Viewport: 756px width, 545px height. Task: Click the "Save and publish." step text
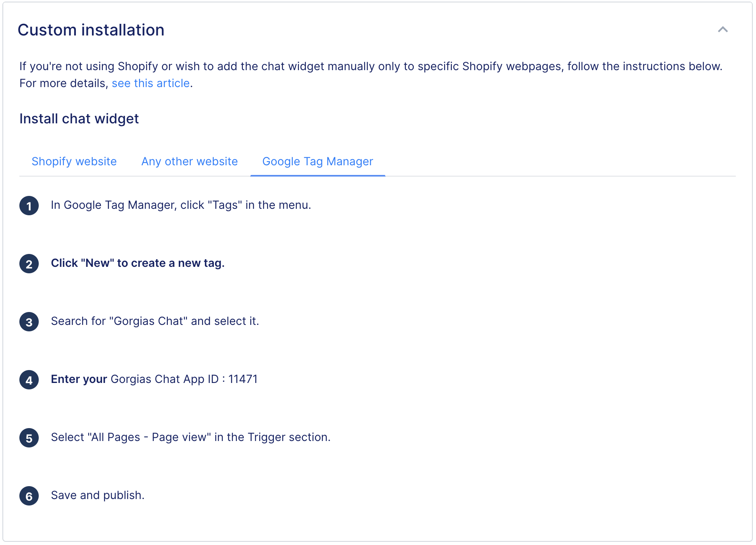tap(98, 495)
